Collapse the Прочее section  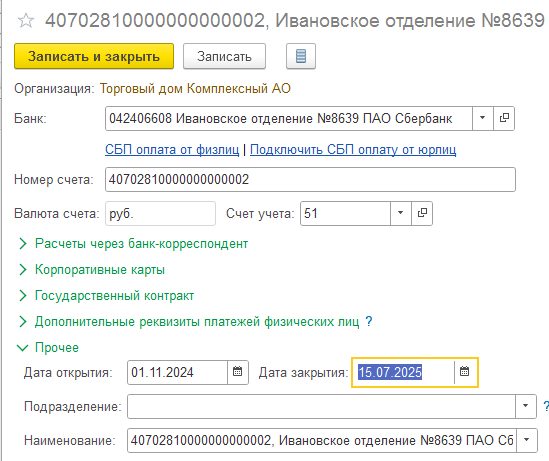click(48, 348)
